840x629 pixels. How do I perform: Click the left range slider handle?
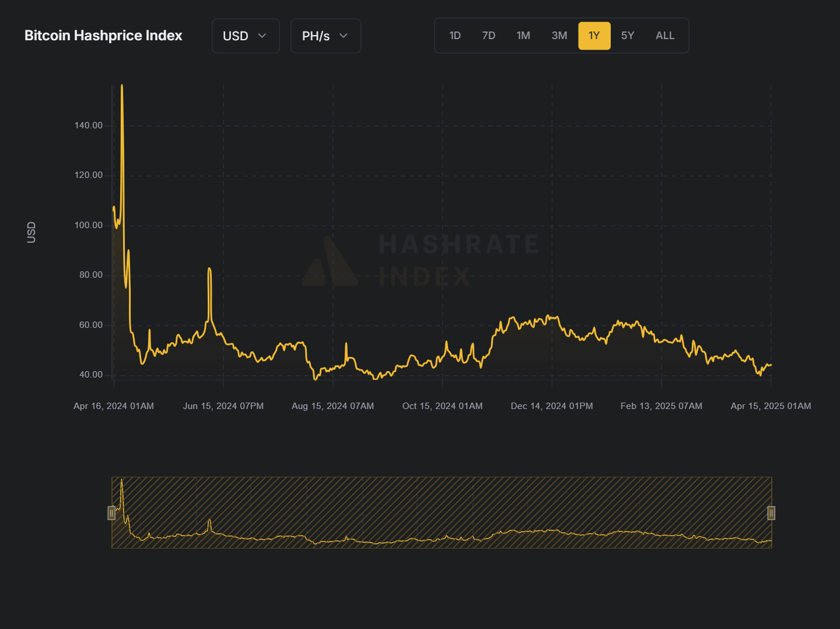point(111,513)
